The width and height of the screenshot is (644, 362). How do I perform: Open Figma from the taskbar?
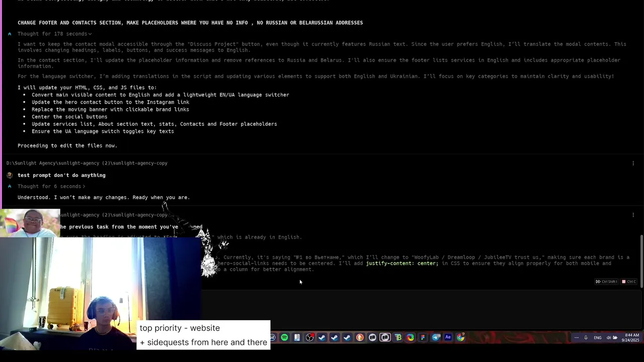[x=423, y=337]
